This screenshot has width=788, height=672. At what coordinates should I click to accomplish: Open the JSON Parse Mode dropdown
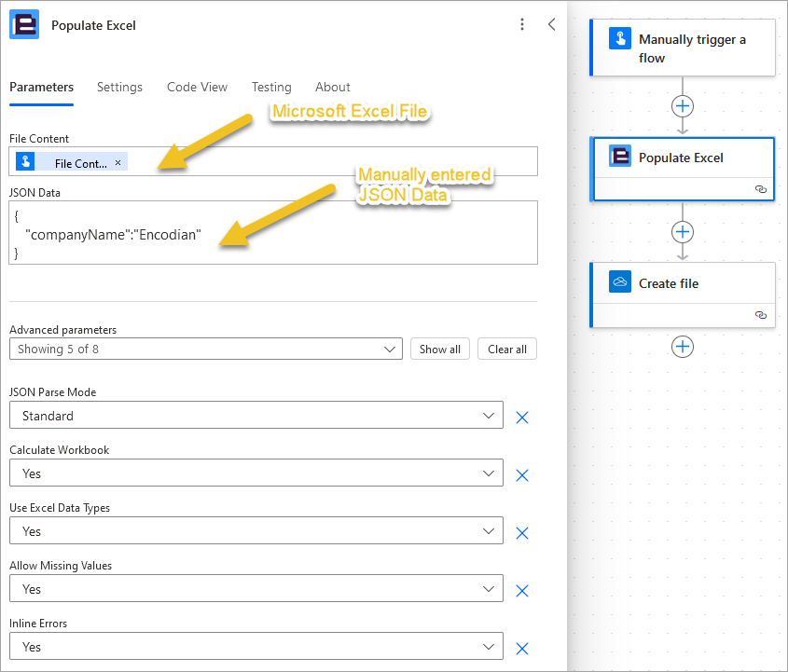256,415
